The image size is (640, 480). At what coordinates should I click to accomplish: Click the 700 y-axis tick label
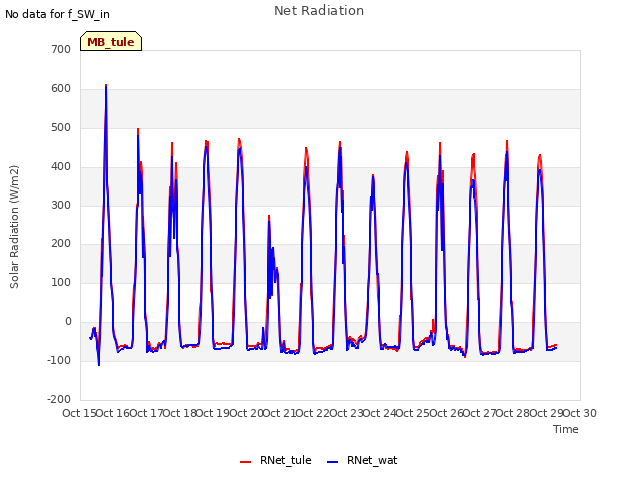[61, 49]
